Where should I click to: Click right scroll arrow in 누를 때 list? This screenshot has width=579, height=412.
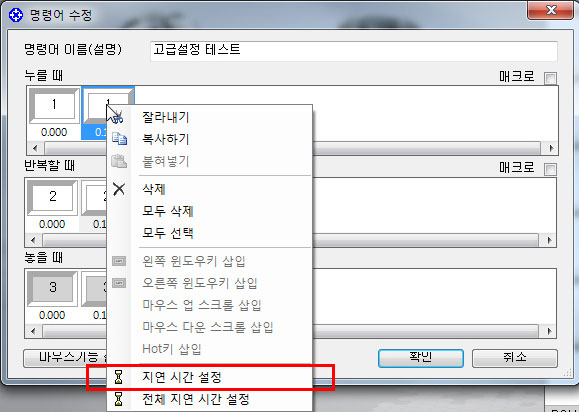(551, 148)
